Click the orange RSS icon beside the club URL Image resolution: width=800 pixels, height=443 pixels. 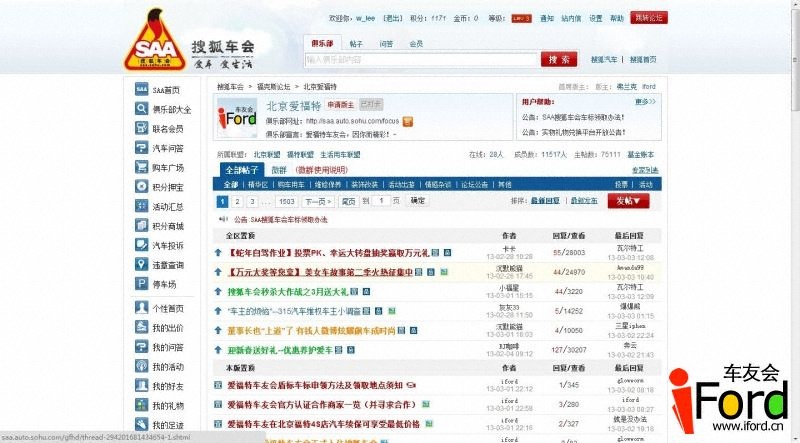click(x=408, y=121)
